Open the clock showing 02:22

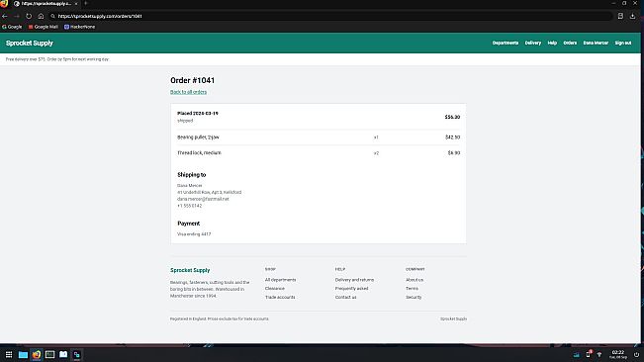(617, 355)
